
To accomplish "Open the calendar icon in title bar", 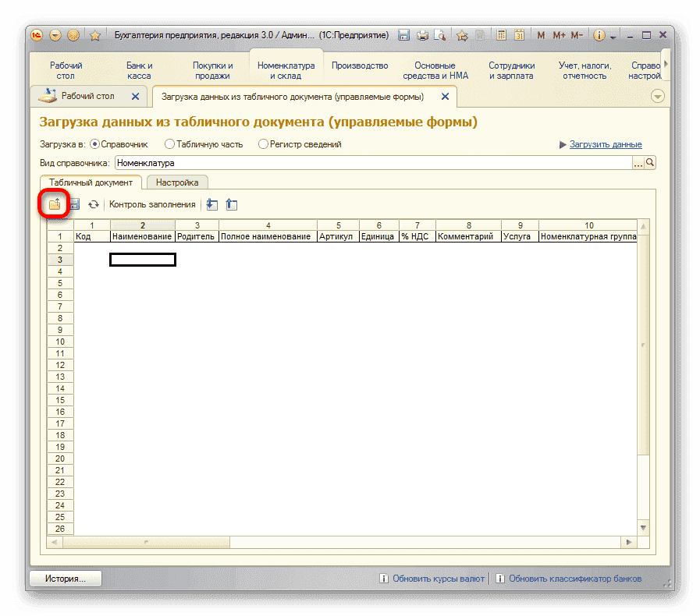I will (x=520, y=35).
